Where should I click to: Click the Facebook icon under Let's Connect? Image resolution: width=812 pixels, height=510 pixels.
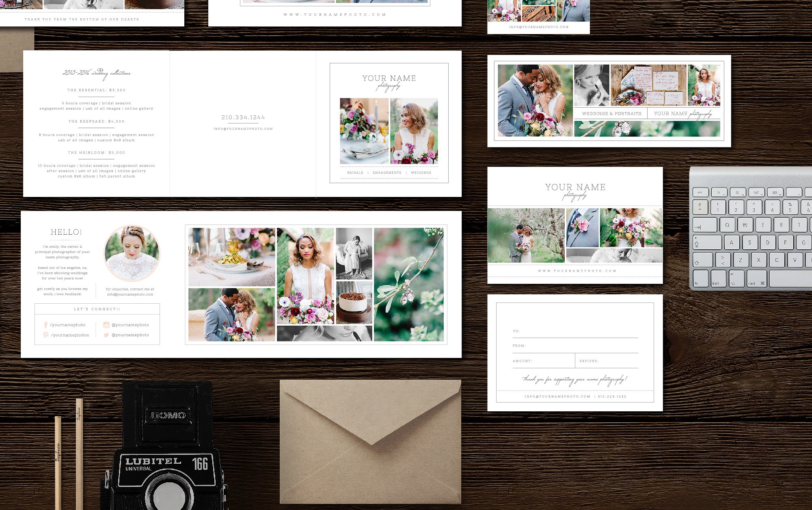click(x=45, y=325)
